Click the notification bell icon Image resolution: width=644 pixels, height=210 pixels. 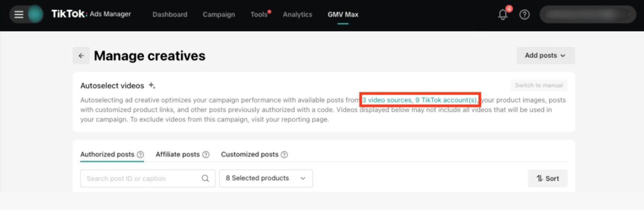503,15
